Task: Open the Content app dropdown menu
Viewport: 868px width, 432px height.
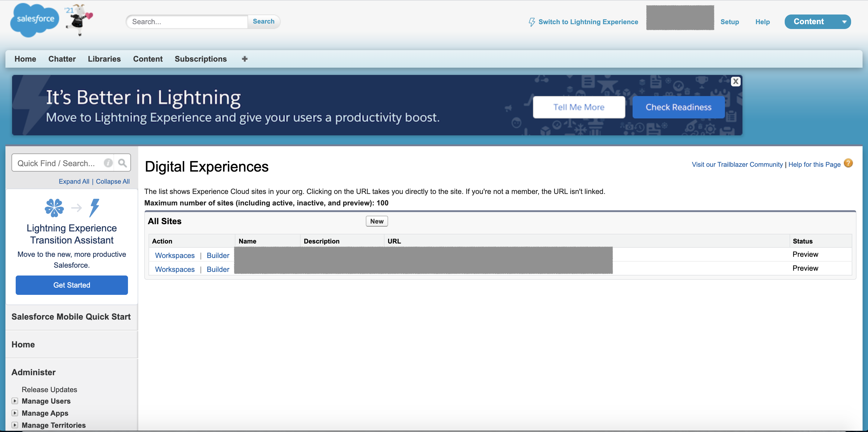Action: (x=818, y=21)
